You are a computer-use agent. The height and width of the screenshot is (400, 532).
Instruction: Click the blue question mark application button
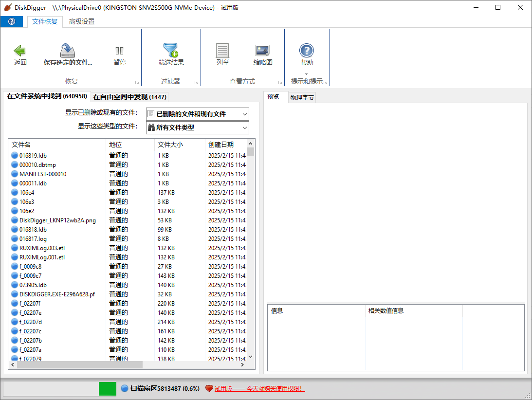(x=12, y=22)
